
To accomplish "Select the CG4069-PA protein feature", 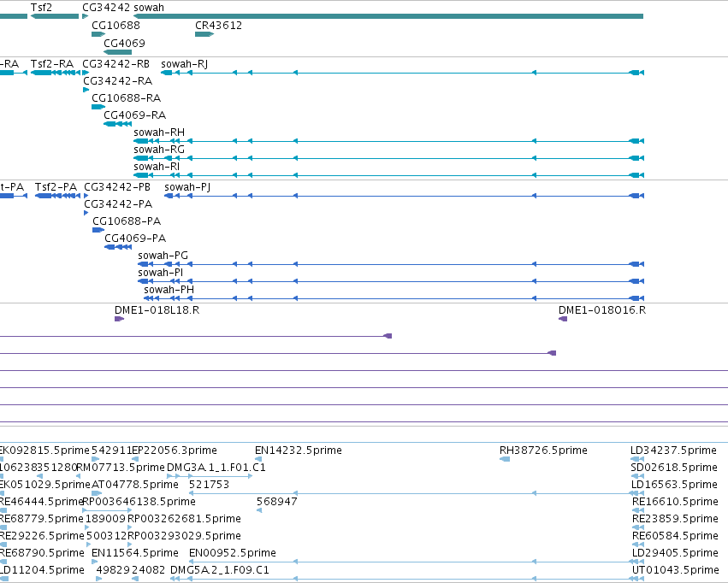I will [x=118, y=247].
